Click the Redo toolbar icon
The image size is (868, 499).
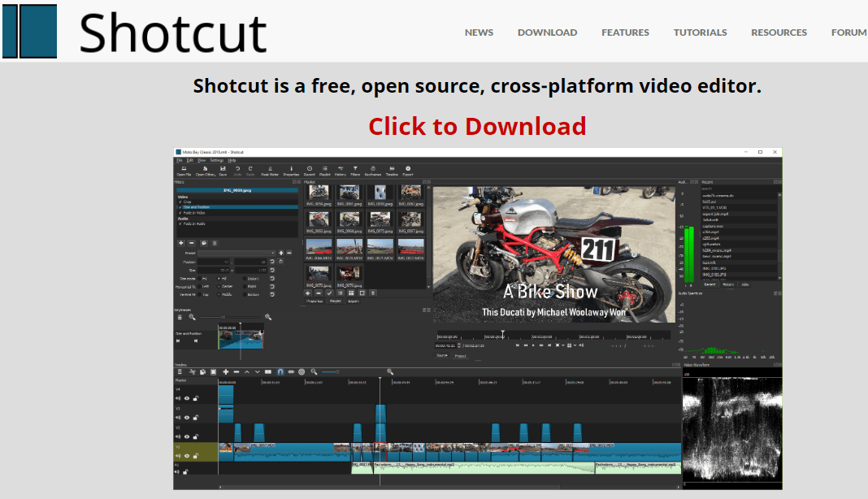(250, 171)
